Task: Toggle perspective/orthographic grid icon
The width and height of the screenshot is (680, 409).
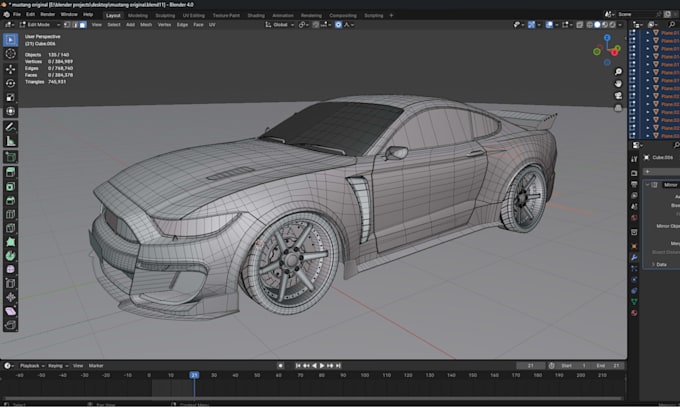Action: coord(618,108)
